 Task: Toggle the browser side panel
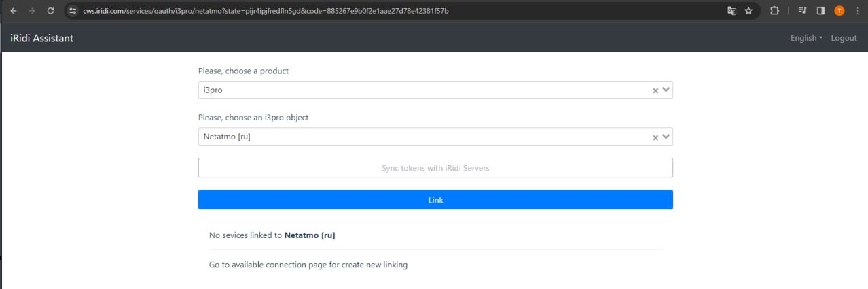pos(820,11)
